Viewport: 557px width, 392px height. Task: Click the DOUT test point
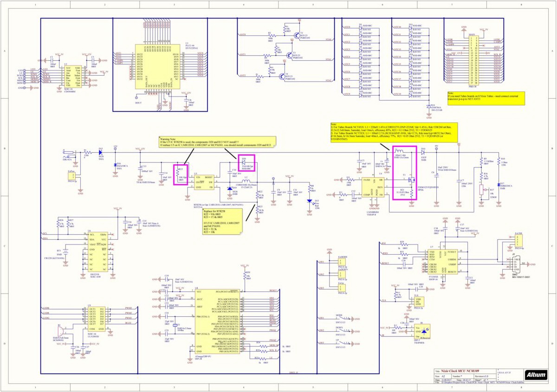click(x=137, y=96)
